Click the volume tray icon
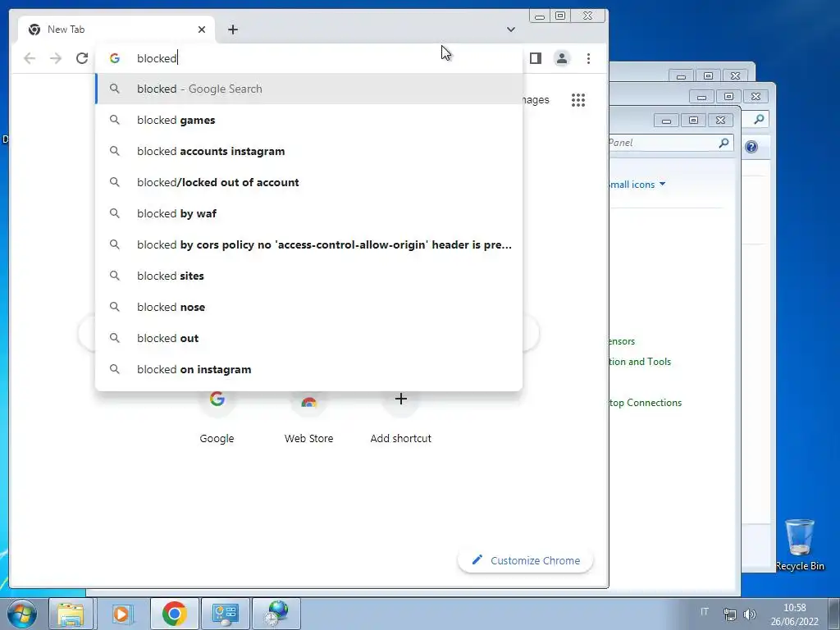Image resolution: width=840 pixels, height=630 pixels. [x=750, y=614]
